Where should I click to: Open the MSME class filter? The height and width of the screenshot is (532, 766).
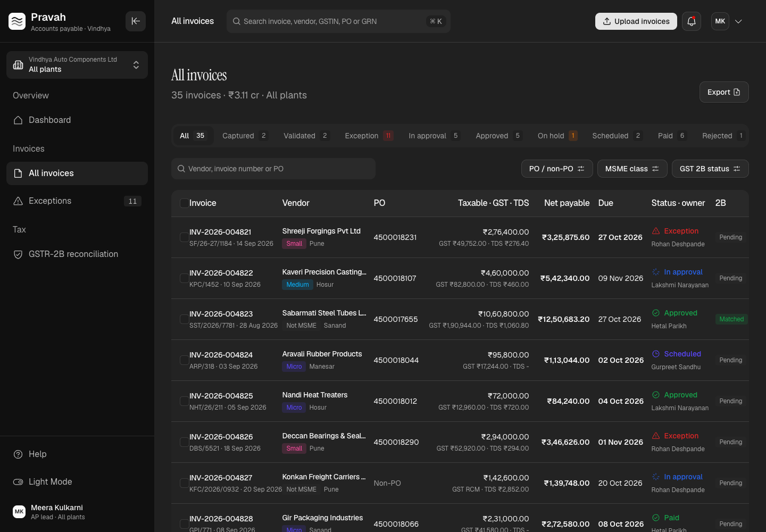click(632, 169)
